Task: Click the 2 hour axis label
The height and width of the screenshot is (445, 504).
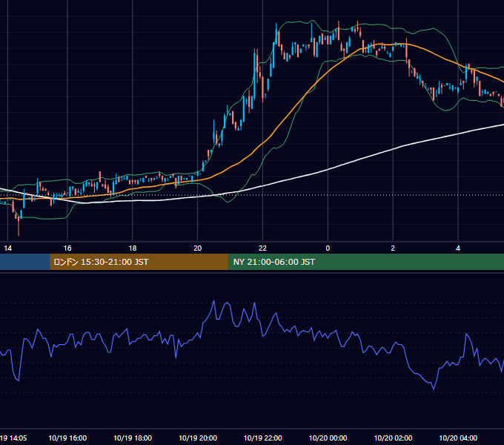Action: [393, 248]
